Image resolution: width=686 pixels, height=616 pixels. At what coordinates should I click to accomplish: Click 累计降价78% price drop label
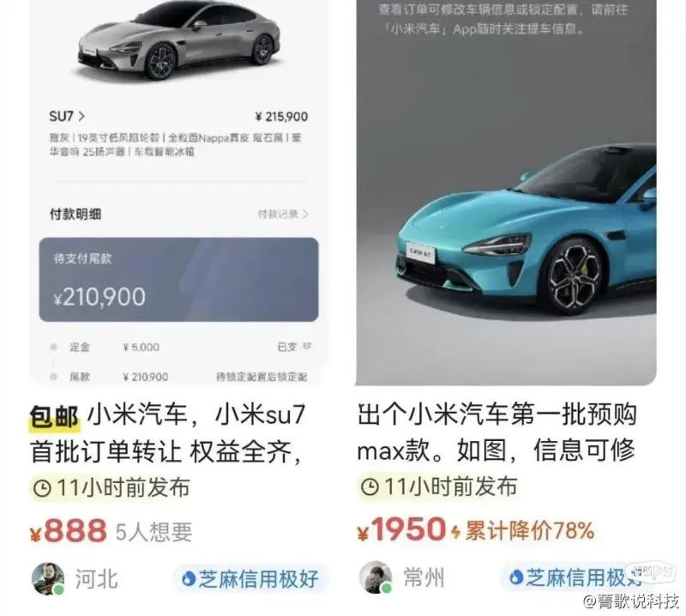(x=529, y=530)
